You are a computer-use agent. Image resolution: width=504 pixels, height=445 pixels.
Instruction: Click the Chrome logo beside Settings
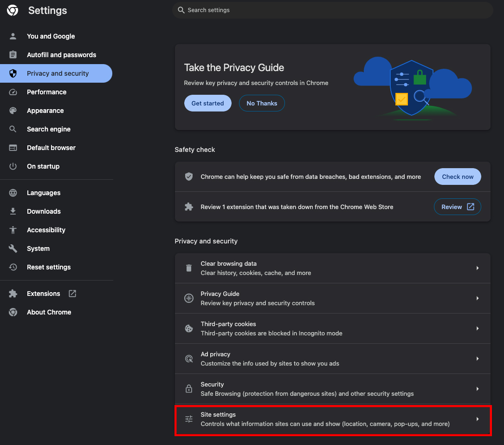click(13, 10)
